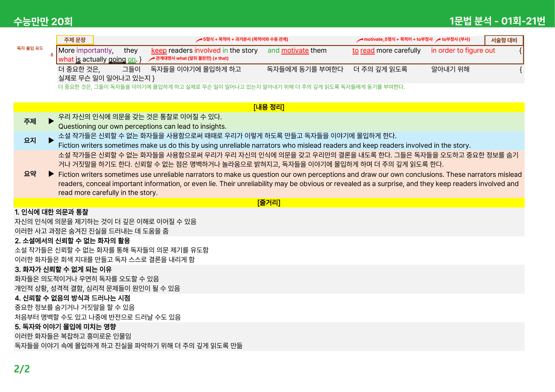
Task: Click the line '이러한 화자들은 복잡하고 흥미로운 인물임'
Action: (x=73, y=336)
